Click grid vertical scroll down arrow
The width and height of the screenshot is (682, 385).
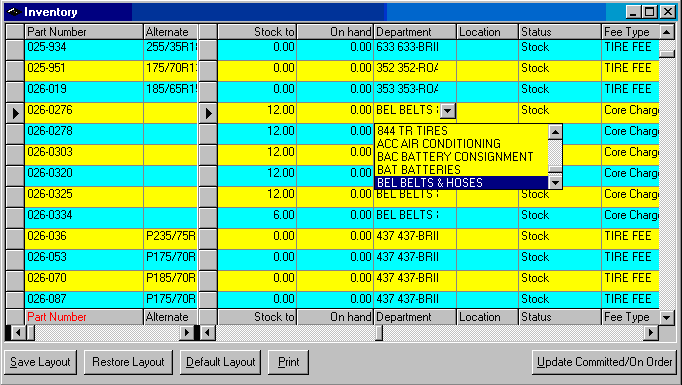pos(667,318)
